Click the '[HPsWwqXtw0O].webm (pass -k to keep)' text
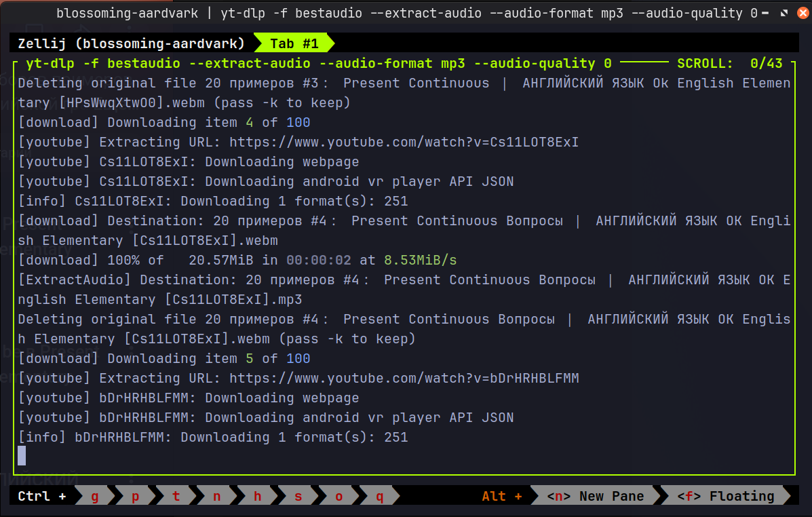This screenshot has width=812, height=517. pyautogui.click(x=205, y=102)
